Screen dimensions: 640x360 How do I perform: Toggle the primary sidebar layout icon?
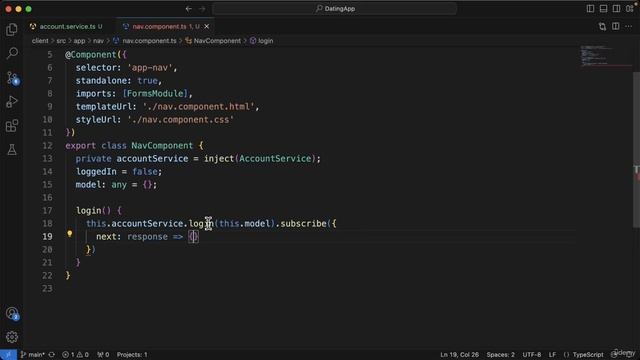[590, 9]
